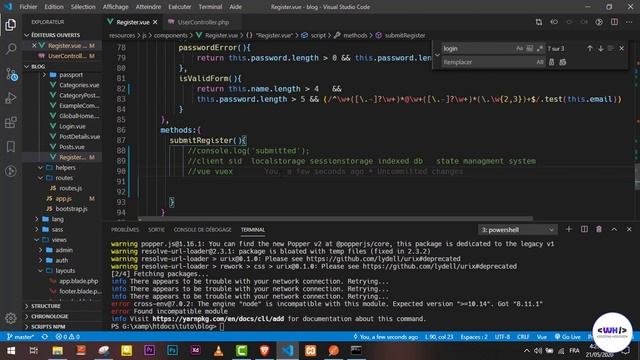Viewport: 640px width, 360px height.
Task: Toggle Match Case in find box
Action: [519, 49]
